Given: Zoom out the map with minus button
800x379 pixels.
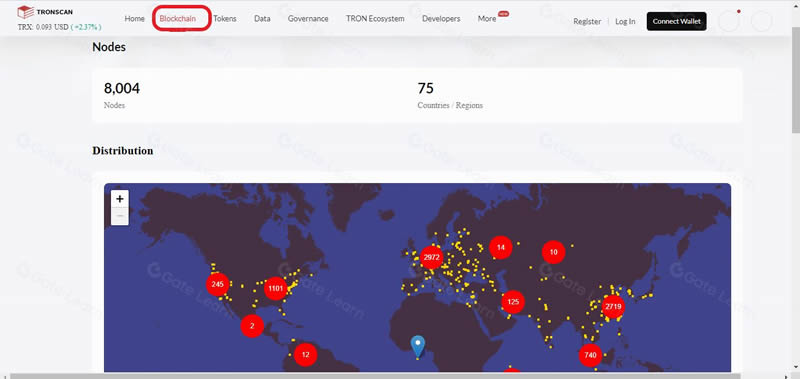Looking at the screenshot, I should (x=120, y=216).
